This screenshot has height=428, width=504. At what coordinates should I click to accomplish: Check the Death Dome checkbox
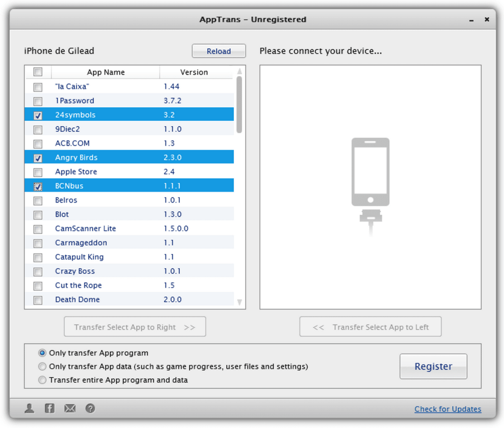38,300
